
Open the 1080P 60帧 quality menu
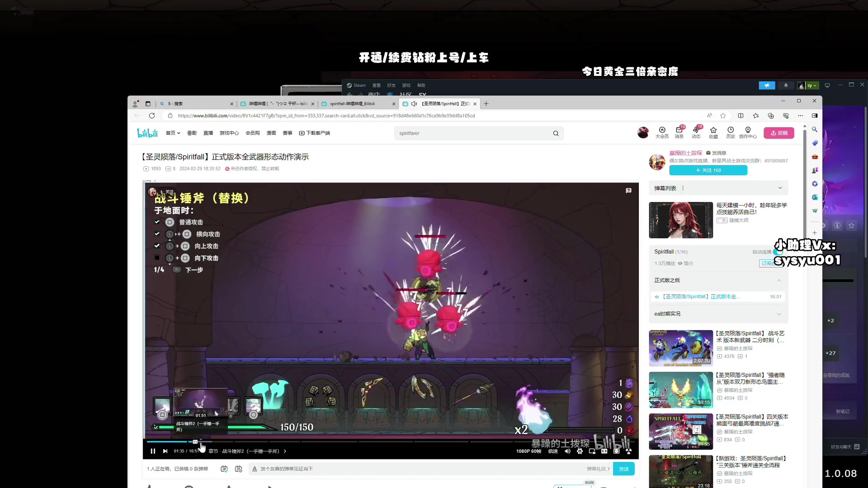[x=528, y=451]
